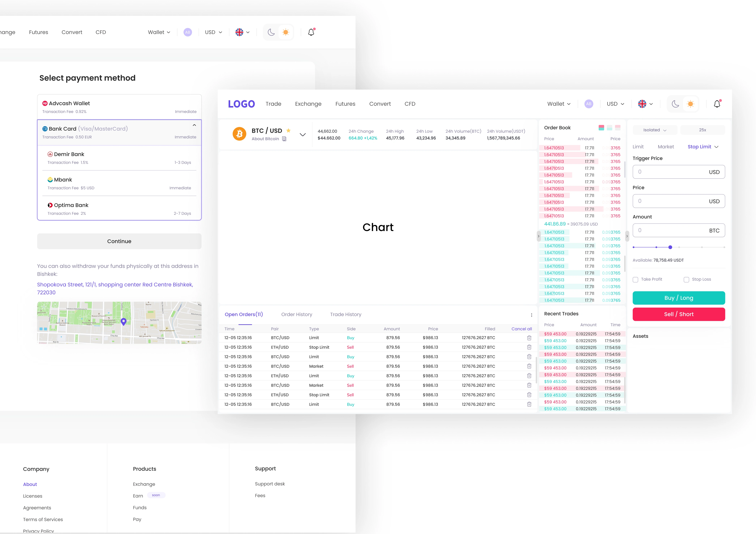Click the AB avatar in payment window
Viewport: 756px width, 534px height.
coord(188,32)
